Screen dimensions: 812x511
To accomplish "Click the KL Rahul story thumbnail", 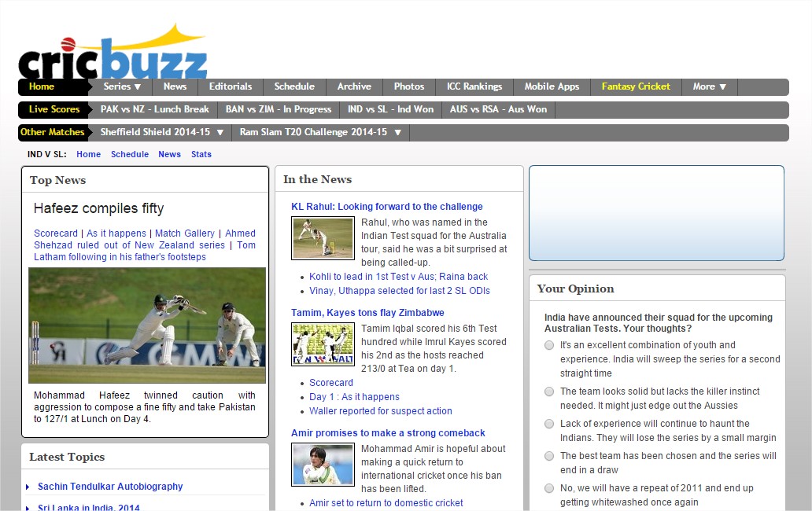I will [x=323, y=238].
